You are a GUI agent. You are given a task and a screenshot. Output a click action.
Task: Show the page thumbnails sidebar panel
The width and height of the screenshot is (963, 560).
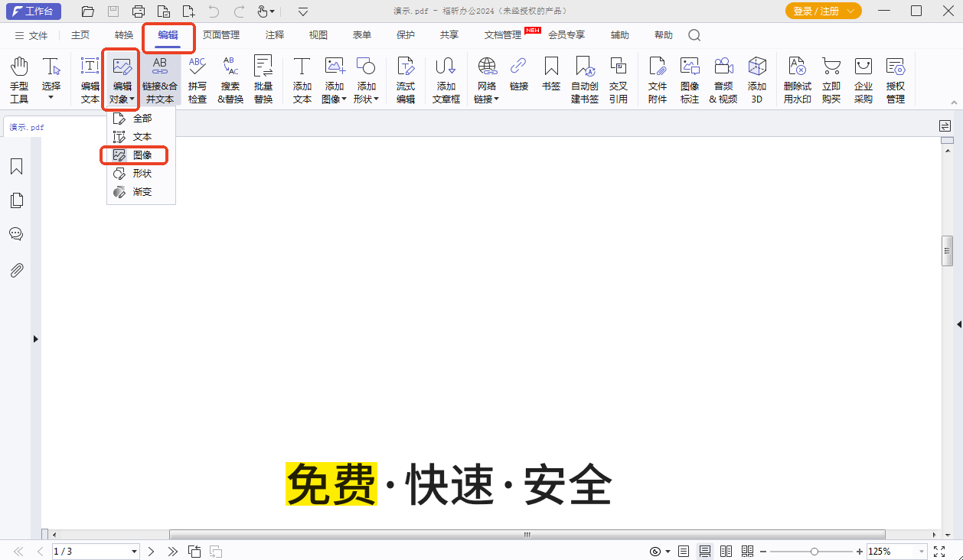coord(16,200)
